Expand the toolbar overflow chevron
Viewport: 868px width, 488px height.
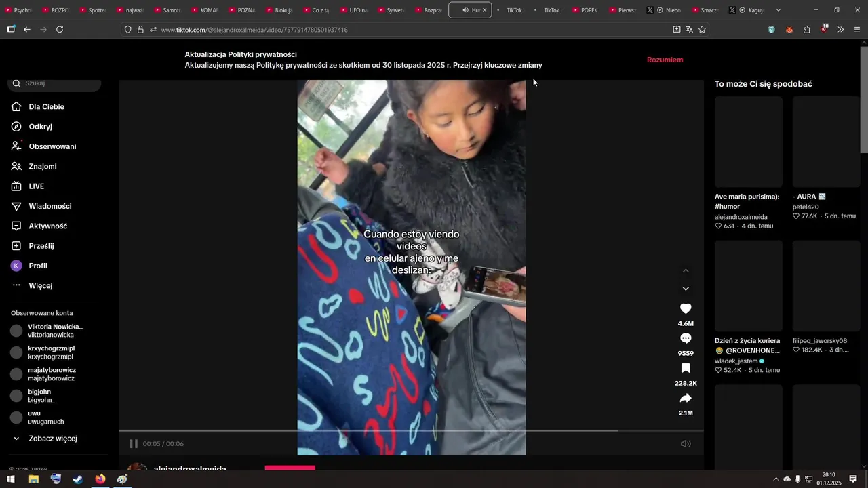coord(840,29)
